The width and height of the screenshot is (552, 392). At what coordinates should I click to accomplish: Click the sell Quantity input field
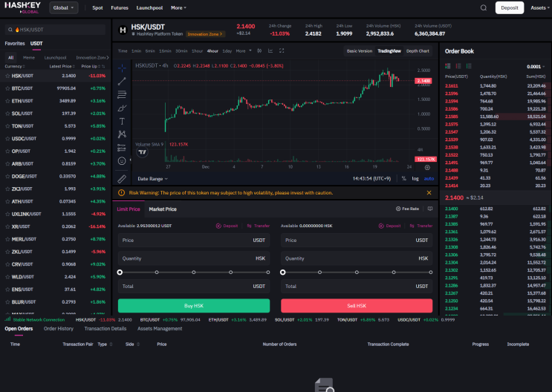pos(357,258)
